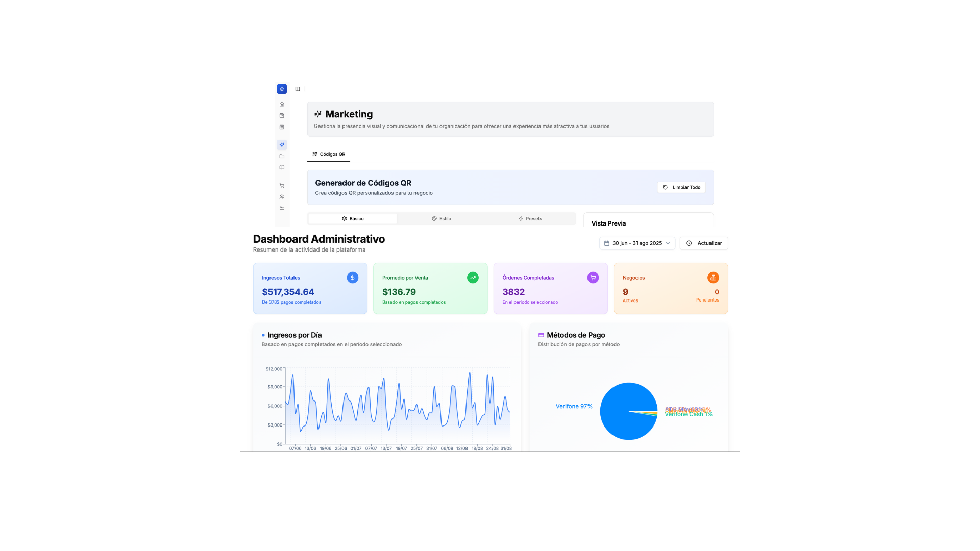Select the sparkle Marketing sidebar icon
980x551 pixels.
pyautogui.click(x=282, y=145)
